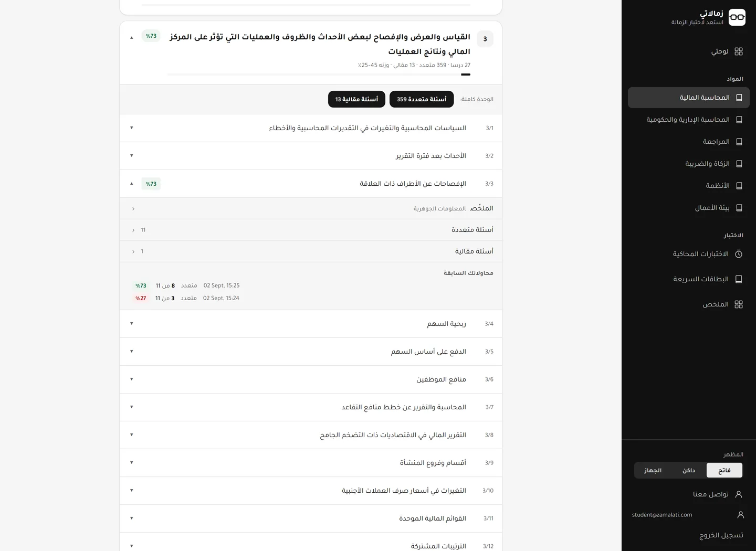
Task: Open الزكاة والضريبة subject in sidebar
Action: click(x=689, y=164)
